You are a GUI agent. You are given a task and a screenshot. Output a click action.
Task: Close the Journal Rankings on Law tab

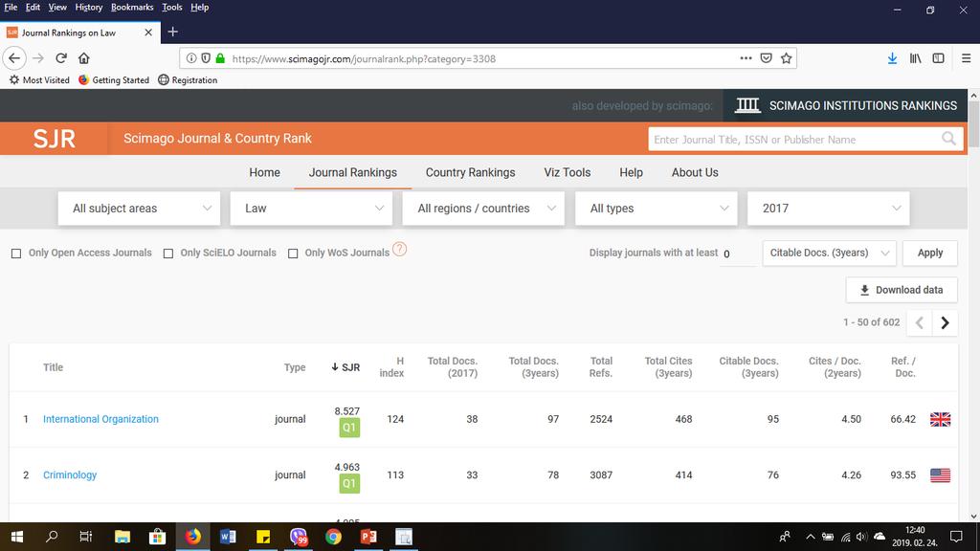[148, 33]
